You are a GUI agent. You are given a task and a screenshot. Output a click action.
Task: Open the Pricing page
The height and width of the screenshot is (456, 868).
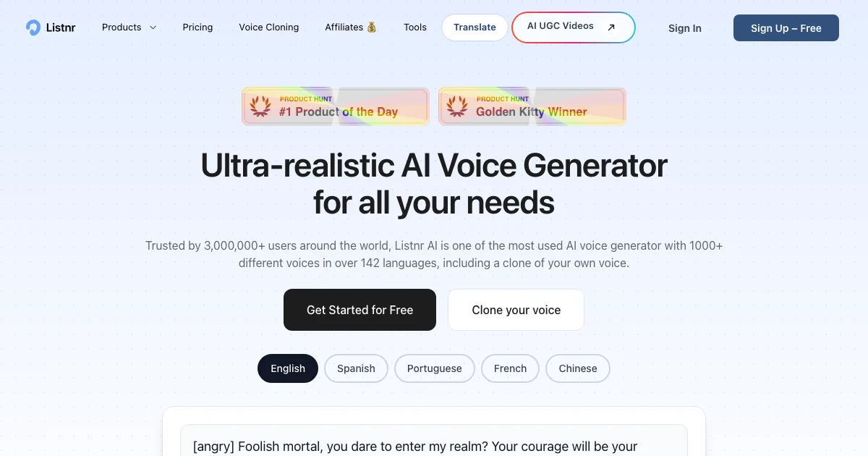click(x=197, y=28)
